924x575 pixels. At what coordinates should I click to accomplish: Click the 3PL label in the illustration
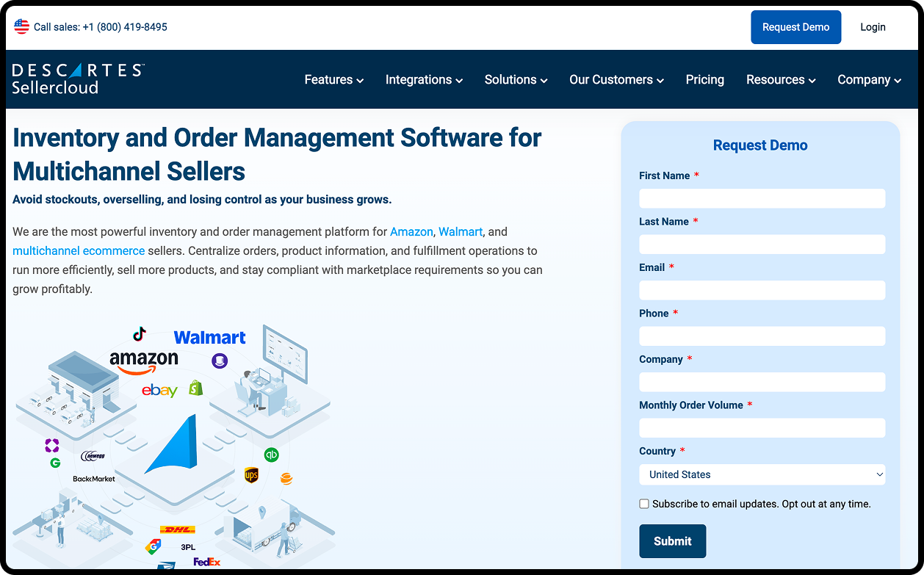[188, 547]
